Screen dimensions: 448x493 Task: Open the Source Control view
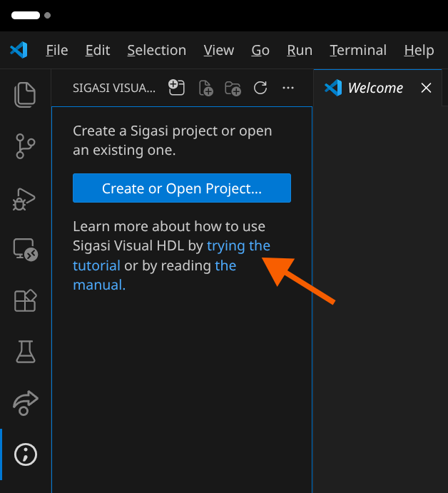tap(25, 146)
